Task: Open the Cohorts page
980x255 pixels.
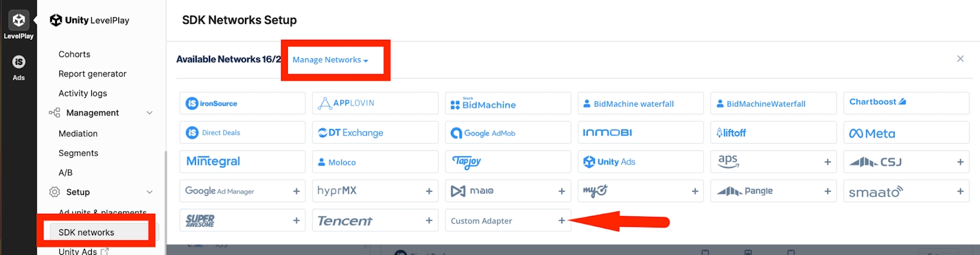Action: [74, 54]
